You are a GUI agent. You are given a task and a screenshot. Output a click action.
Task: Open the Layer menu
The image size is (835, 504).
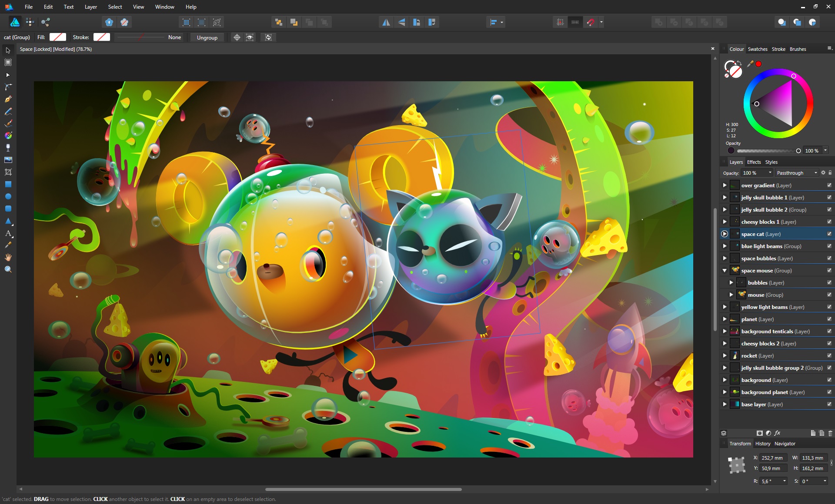(90, 7)
